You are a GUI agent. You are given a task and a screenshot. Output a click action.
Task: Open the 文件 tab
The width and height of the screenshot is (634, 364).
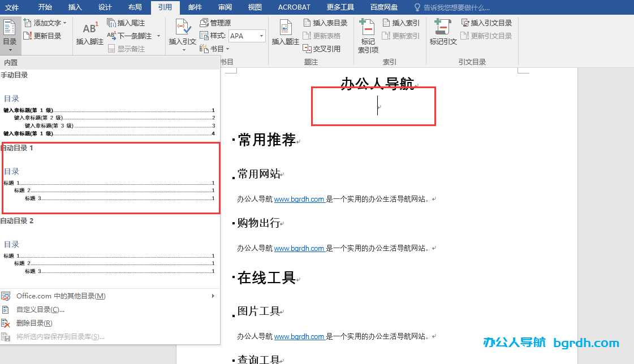pyautogui.click(x=12, y=7)
